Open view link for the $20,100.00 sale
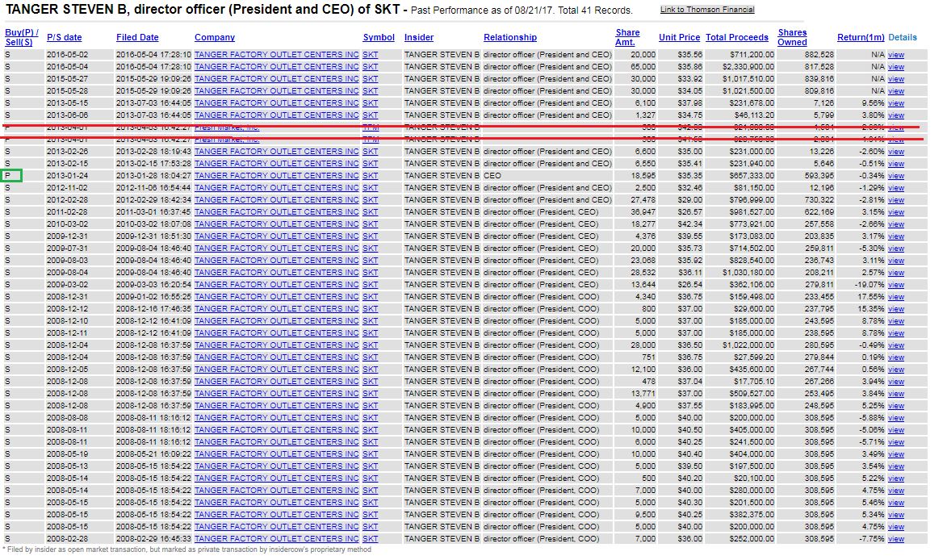947x560 pixels. click(x=895, y=478)
